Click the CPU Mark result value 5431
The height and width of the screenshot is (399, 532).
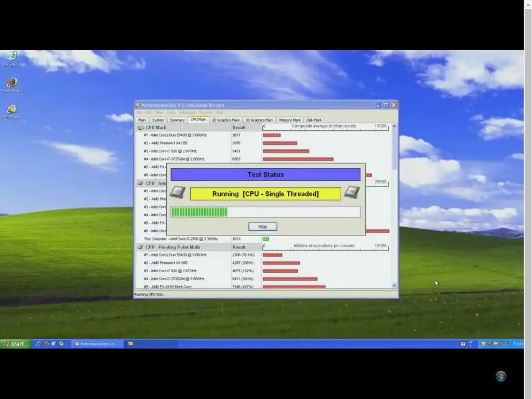(236, 151)
